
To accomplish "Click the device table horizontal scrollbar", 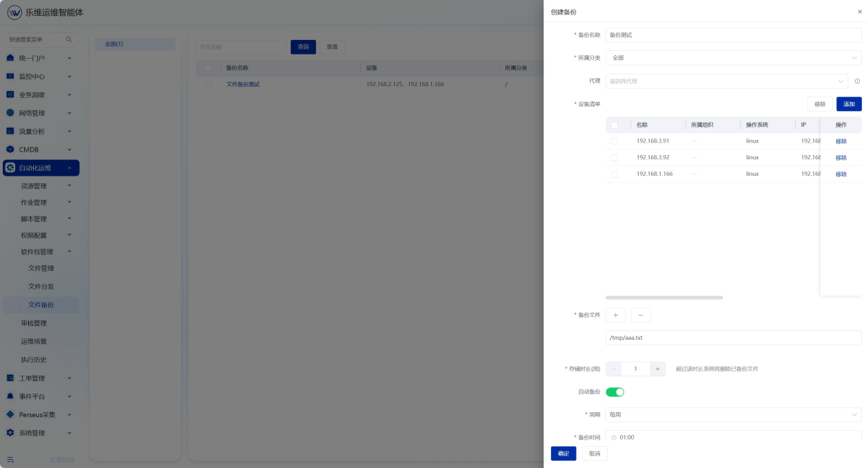I will (664, 298).
